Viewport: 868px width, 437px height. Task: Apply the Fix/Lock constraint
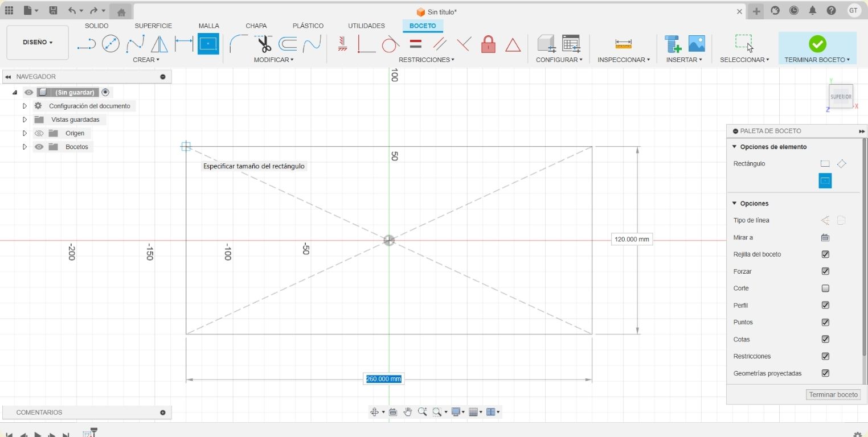pyautogui.click(x=488, y=44)
